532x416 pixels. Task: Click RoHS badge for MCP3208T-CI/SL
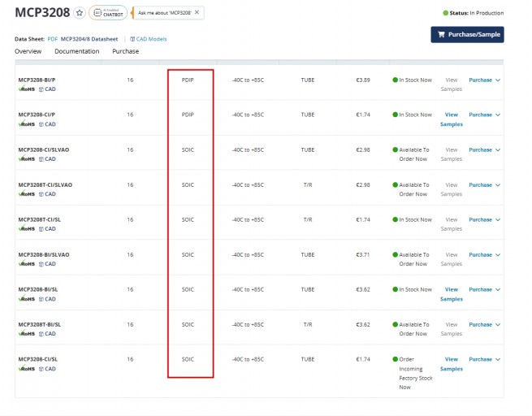[27, 228]
